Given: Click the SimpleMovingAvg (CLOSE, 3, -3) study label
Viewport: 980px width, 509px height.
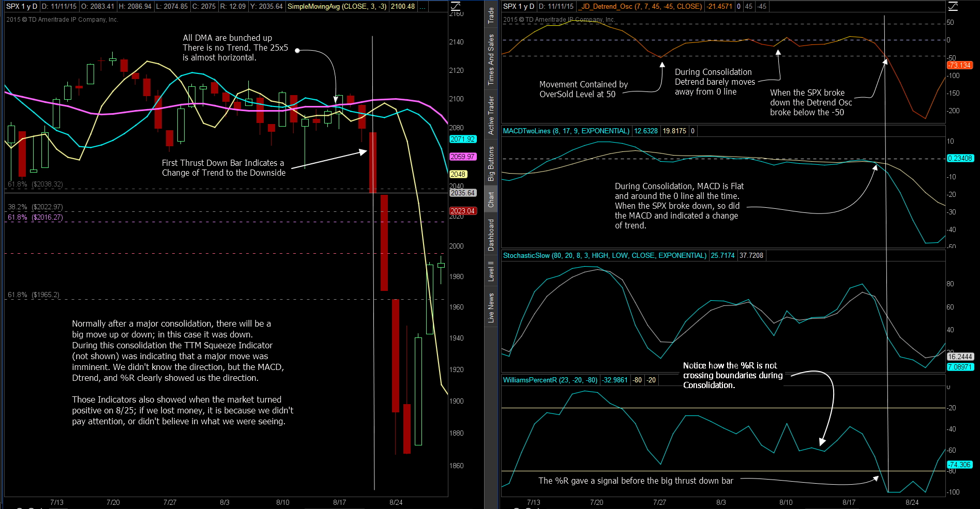Looking at the screenshot, I should (337, 7).
